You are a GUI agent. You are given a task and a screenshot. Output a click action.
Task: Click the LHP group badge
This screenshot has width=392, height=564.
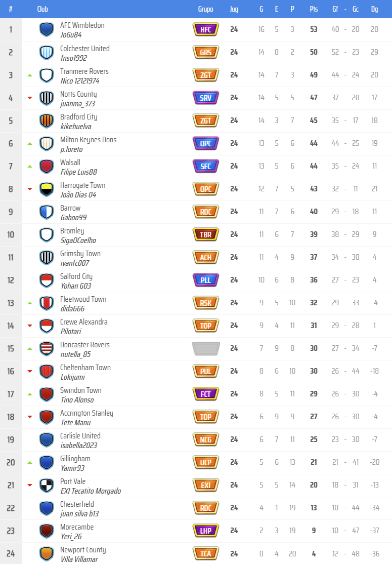[x=205, y=531]
